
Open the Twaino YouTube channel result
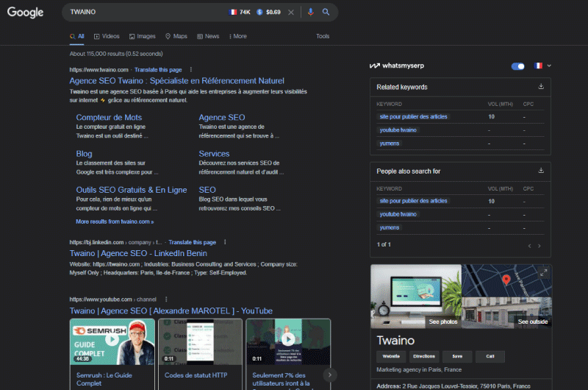point(171,311)
